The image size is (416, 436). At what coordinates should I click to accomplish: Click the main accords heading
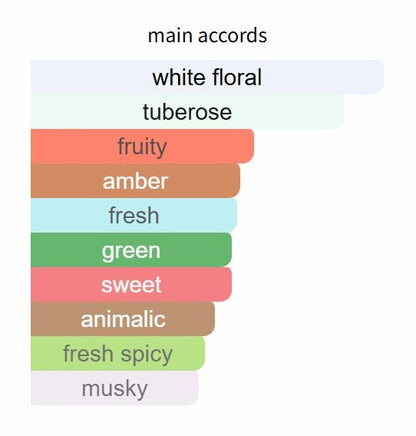coord(207,35)
